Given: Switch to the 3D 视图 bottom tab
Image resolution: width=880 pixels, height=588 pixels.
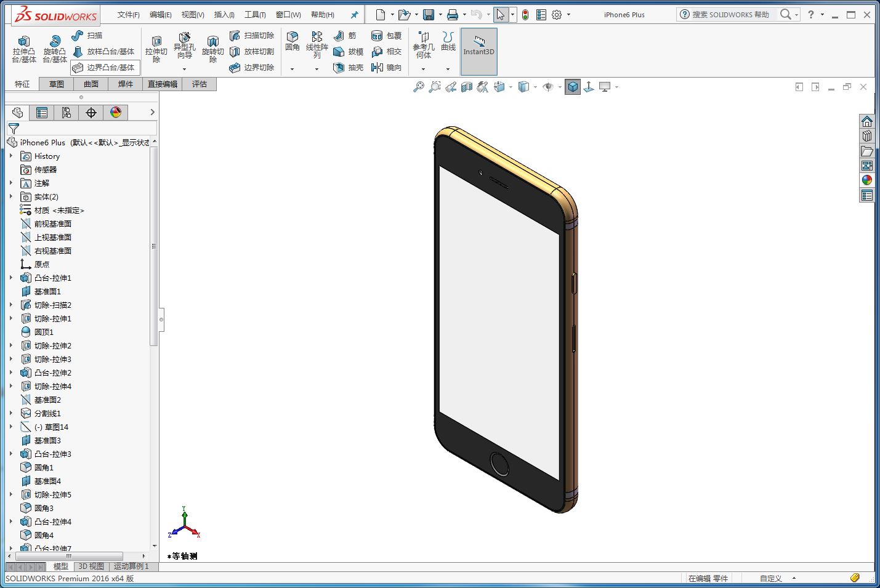Looking at the screenshot, I should pos(91,566).
